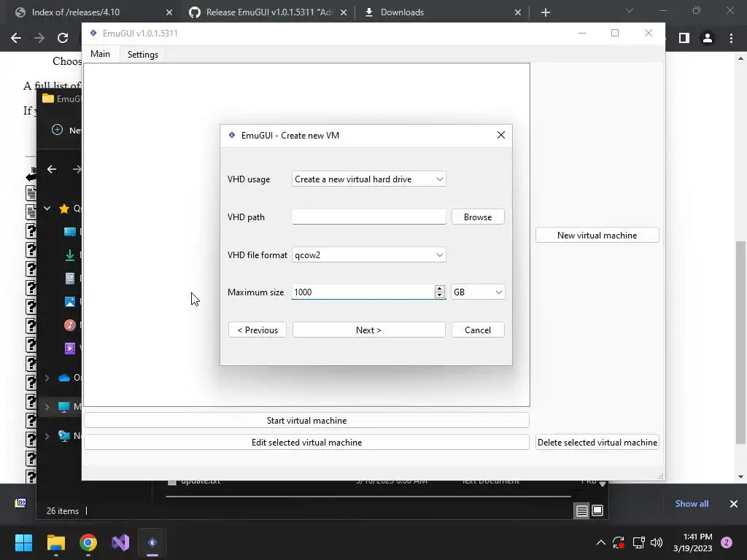Viewport: 747px width, 560px height.
Task: Click Edit selected virtual machine button
Action: point(306,443)
